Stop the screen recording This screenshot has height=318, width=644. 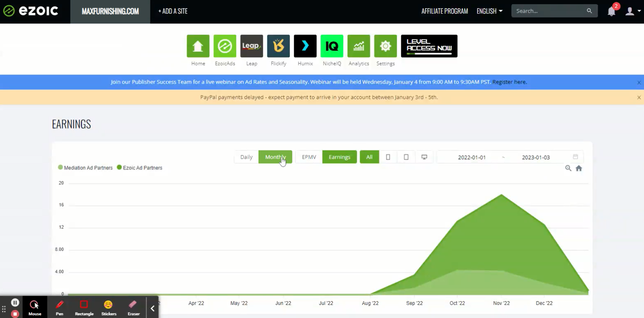15,314
